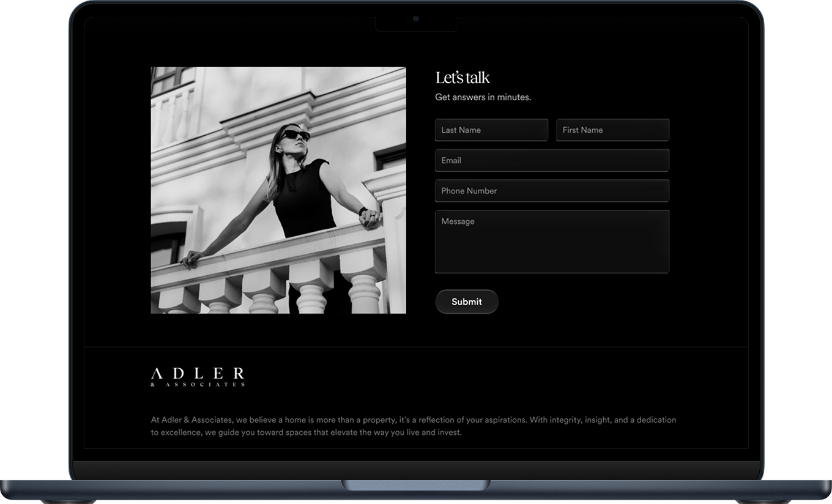The height and width of the screenshot is (504, 832).
Task: Click the horizontal divider above the footer
Action: tap(416, 347)
